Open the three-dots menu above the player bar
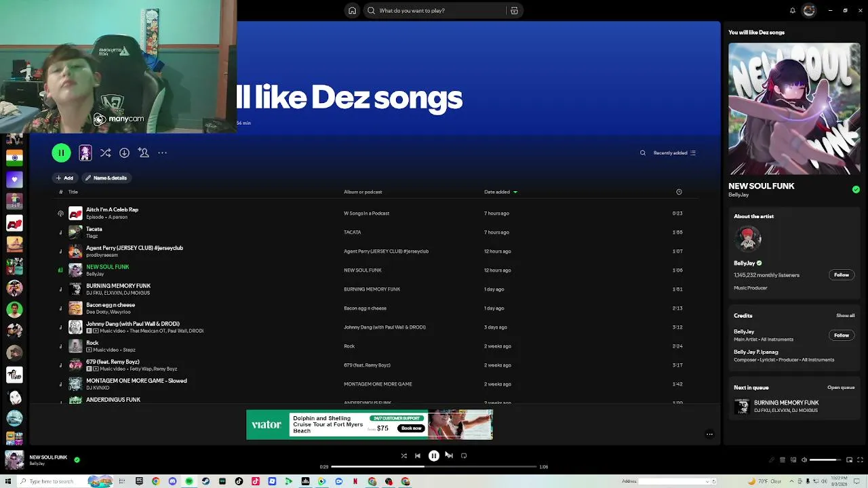This screenshot has width=868, height=488. 709,434
